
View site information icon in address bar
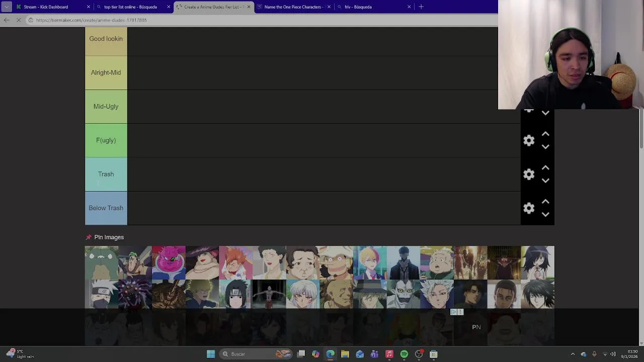pyautogui.click(x=31, y=20)
